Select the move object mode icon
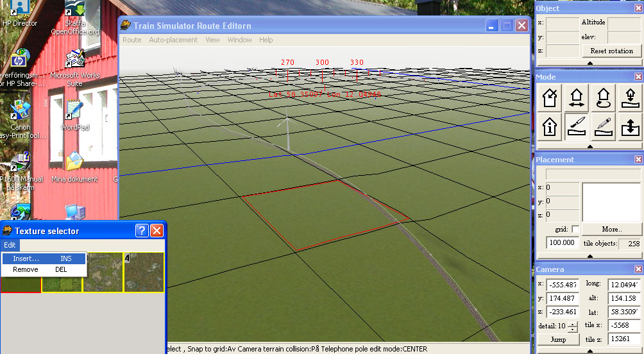 (576, 97)
